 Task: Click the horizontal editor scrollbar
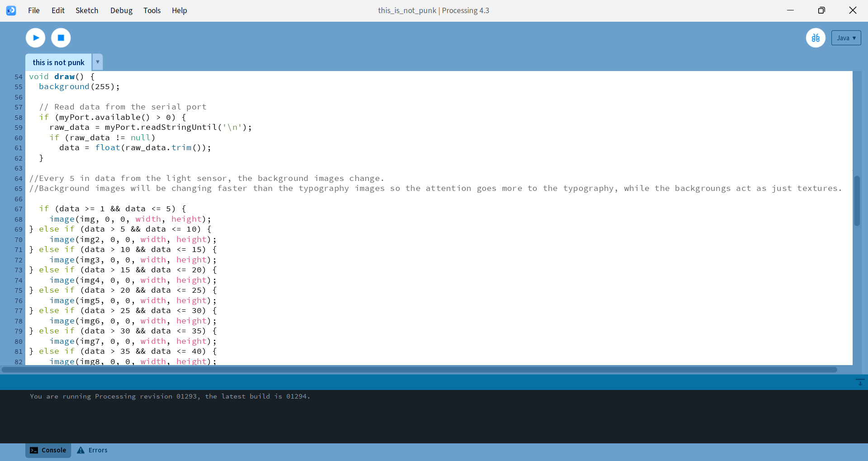(419, 370)
